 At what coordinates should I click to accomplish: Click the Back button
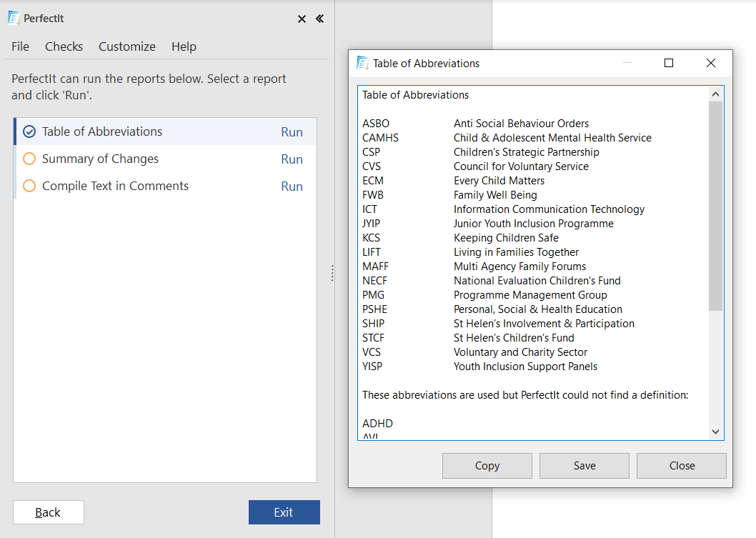(48, 512)
